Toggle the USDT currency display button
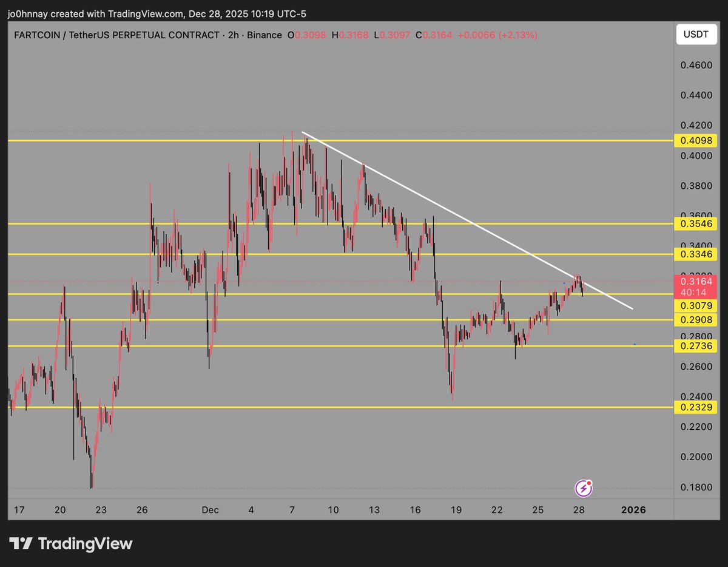 point(695,35)
